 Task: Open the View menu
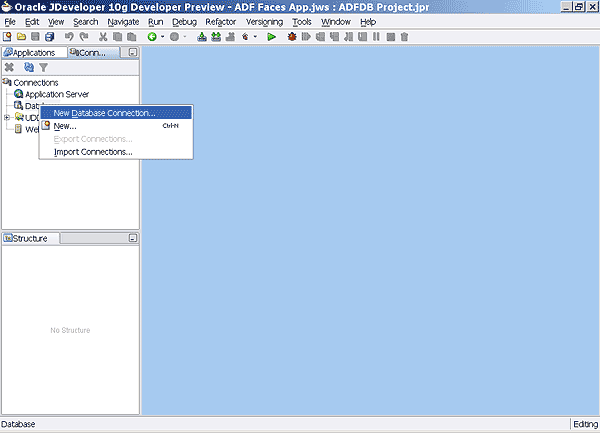click(56, 22)
